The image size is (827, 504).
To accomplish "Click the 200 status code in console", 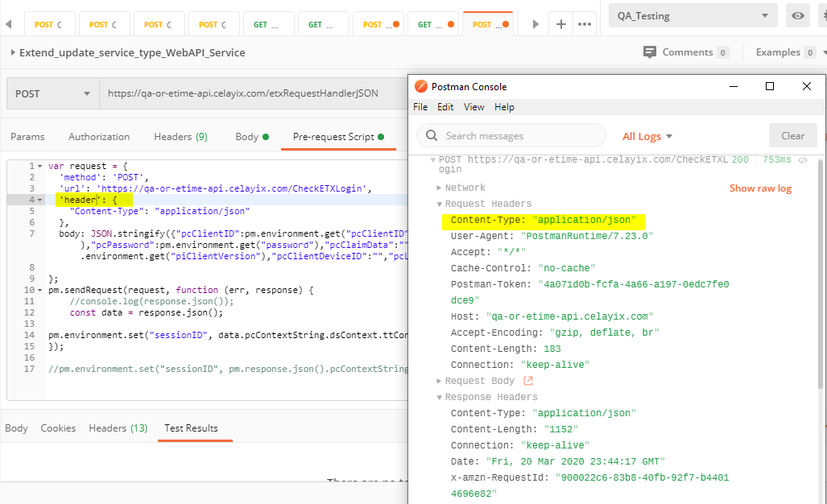I will 740,159.
